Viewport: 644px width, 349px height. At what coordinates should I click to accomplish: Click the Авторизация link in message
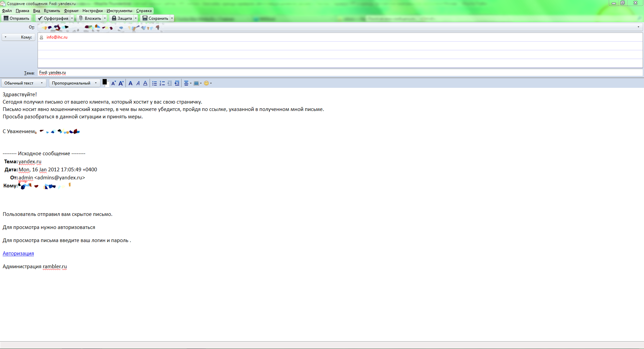(18, 253)
